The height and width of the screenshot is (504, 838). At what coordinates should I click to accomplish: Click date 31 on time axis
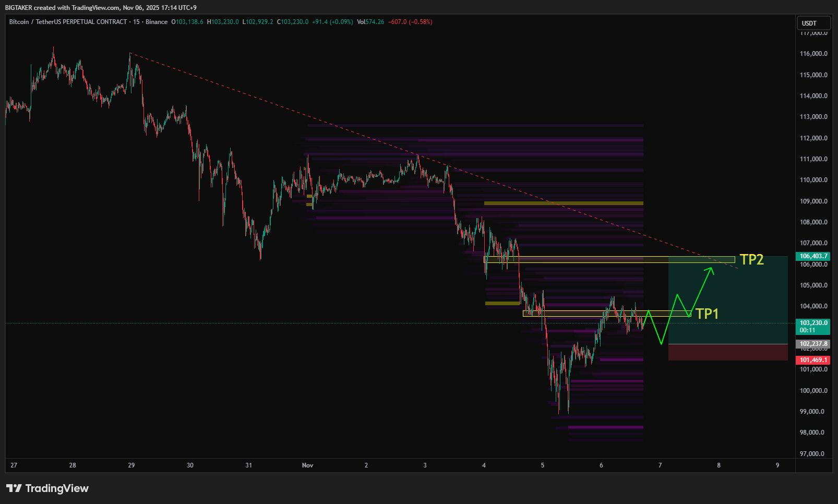249,465
